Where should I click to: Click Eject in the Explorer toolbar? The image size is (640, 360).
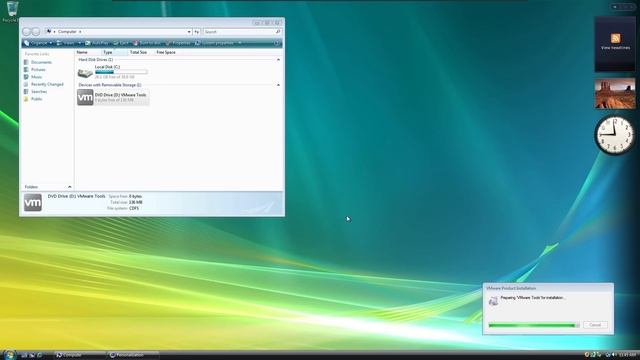tap(121, 43)
